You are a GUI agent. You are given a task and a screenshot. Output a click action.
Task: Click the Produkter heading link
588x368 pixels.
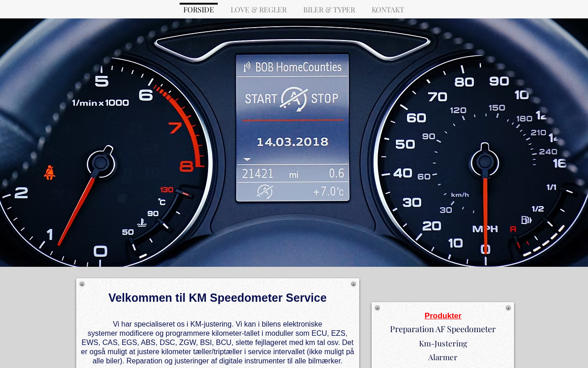(x=443, y=316)
